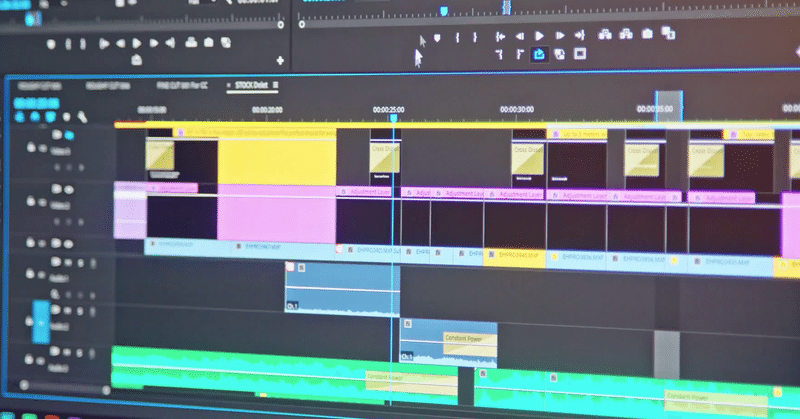The width and height of the screenshot is (800, 419).
Task: Open the Source monitor Button Editor plus
Action: coord(280,61)
